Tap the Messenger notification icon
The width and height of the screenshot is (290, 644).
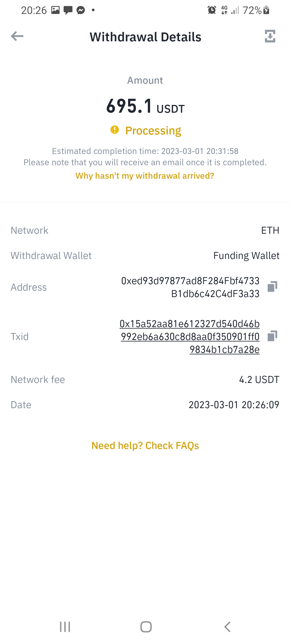pos(81,10)
